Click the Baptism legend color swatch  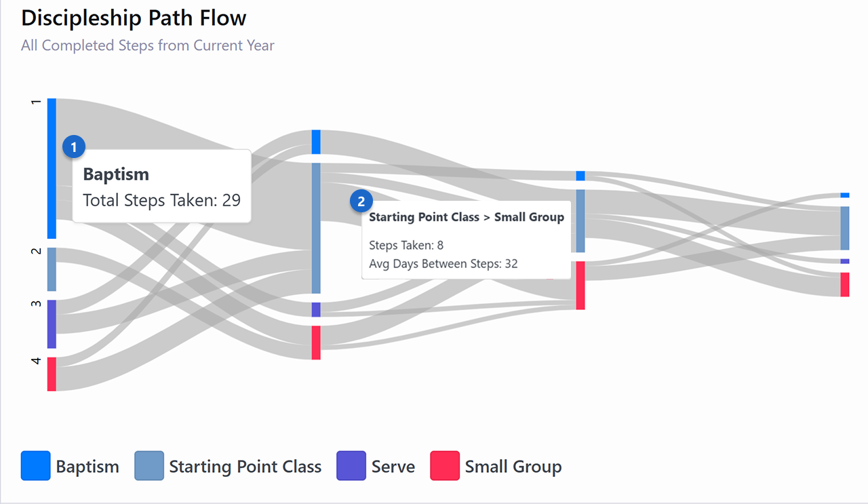[35, 466]
